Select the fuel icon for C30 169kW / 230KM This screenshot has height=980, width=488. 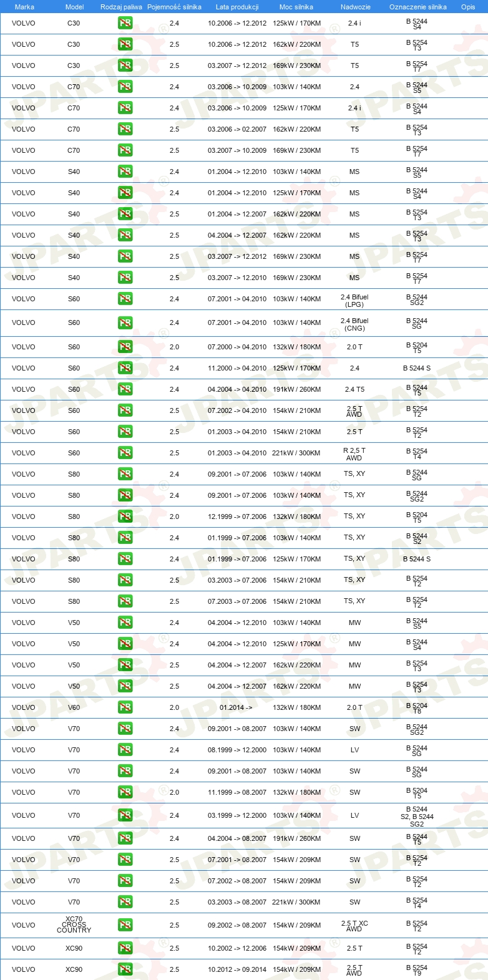pos(125,65)
